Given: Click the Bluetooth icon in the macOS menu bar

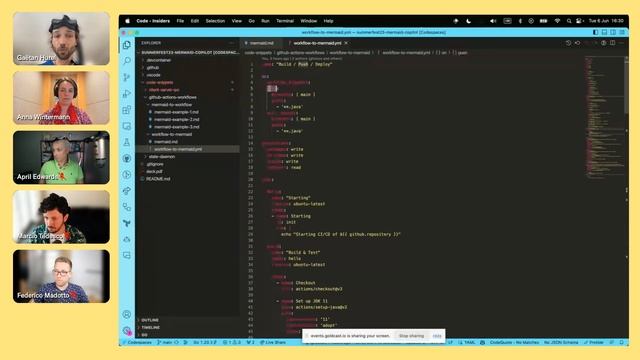Looking at the screenshot, I should pyautogui.click(x=520, y=21).
